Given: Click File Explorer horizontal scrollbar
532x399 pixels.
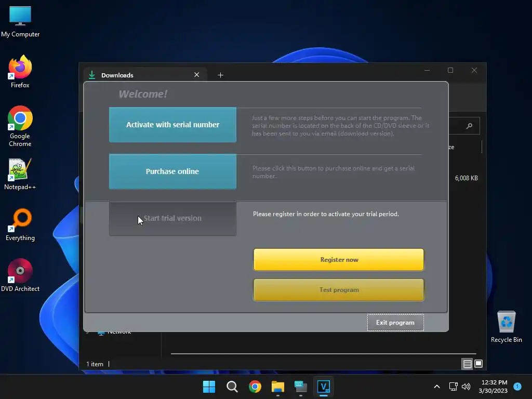Looking at the screenshot, I should pyautogui.click(x=323, y=353).
